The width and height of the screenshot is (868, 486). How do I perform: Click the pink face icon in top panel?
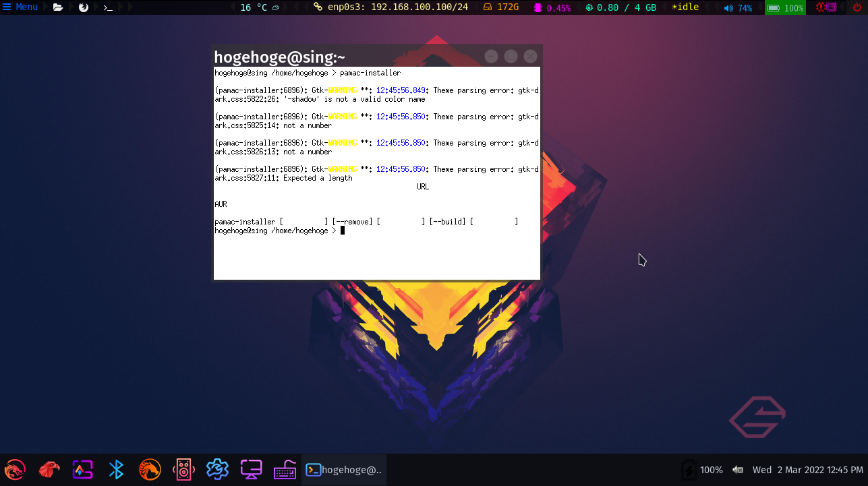pos(832,7)
